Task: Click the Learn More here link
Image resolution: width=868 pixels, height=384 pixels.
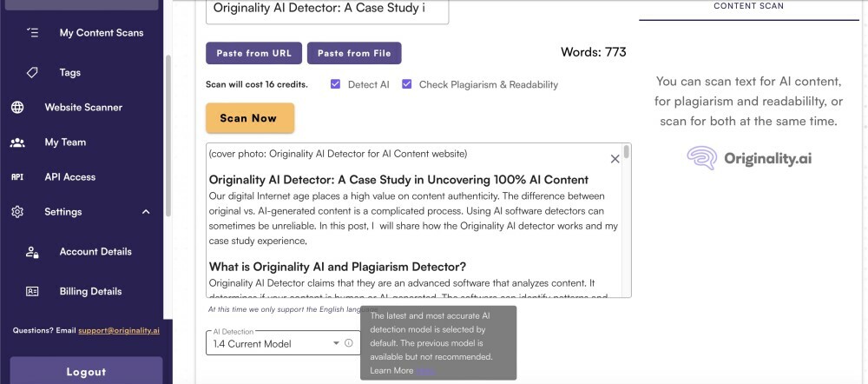Action: tap(424, 371)
